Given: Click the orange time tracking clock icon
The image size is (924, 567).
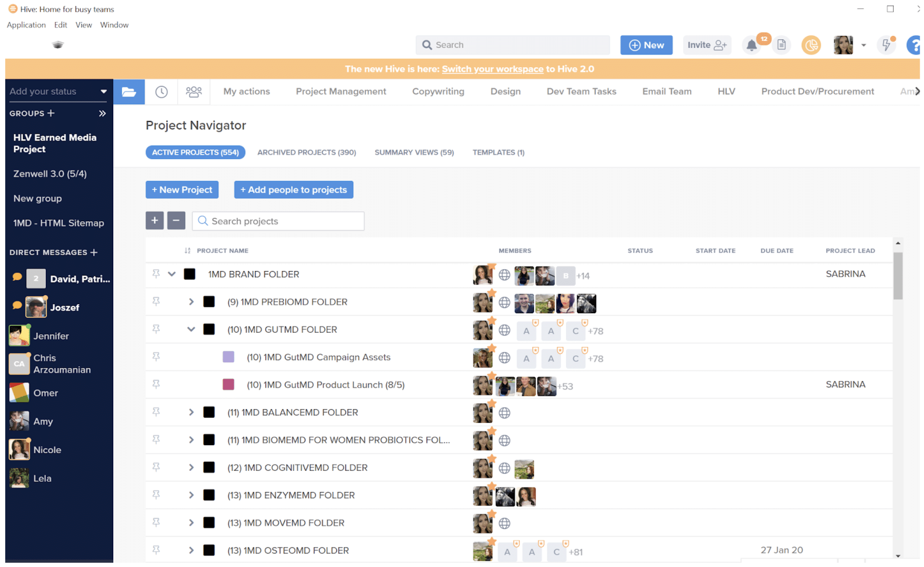Looking at the screenshot, I should click(811, 45).
